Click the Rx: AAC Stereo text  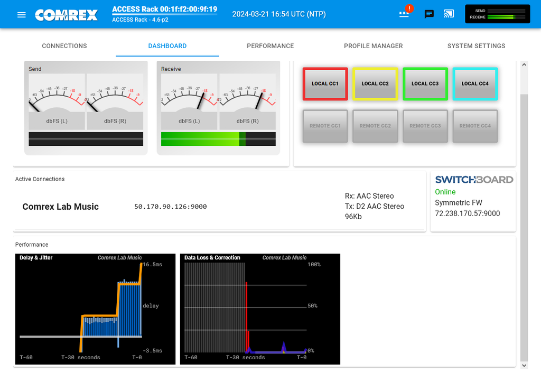[369, 196]
